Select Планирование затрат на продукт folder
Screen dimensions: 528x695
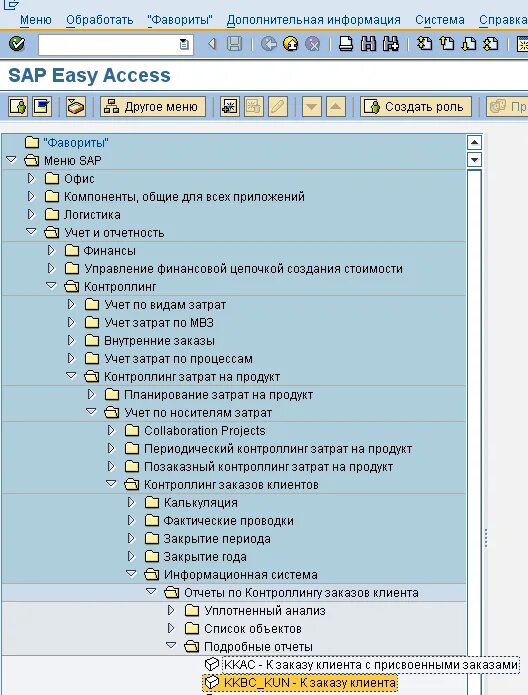(219, 395)
